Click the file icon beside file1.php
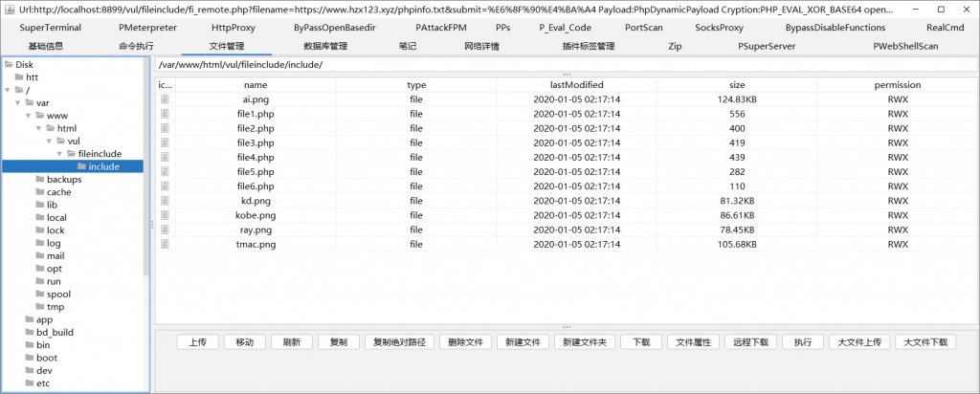 (166, 114)
